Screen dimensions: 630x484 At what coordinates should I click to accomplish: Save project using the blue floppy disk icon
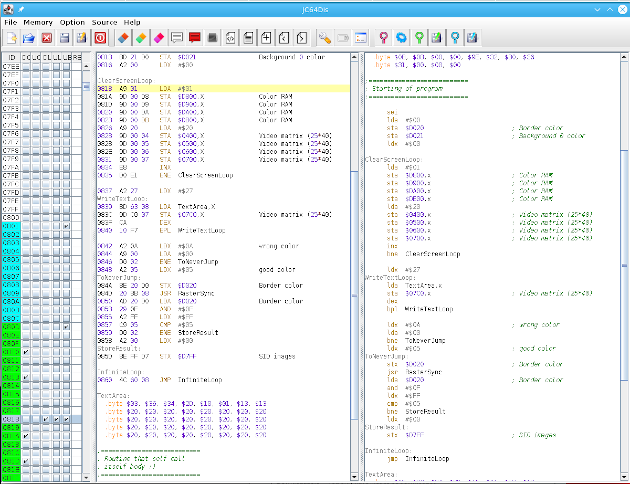coord(63,37)
